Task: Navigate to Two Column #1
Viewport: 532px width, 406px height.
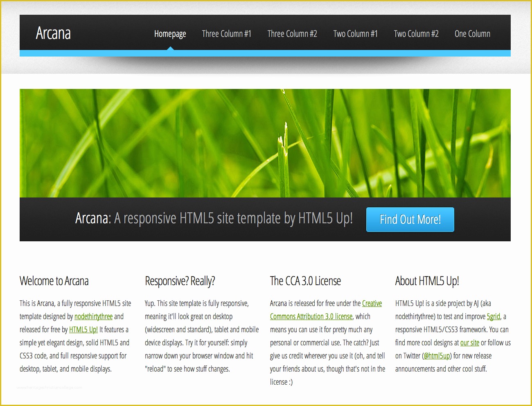Action: tap(355, 34)
